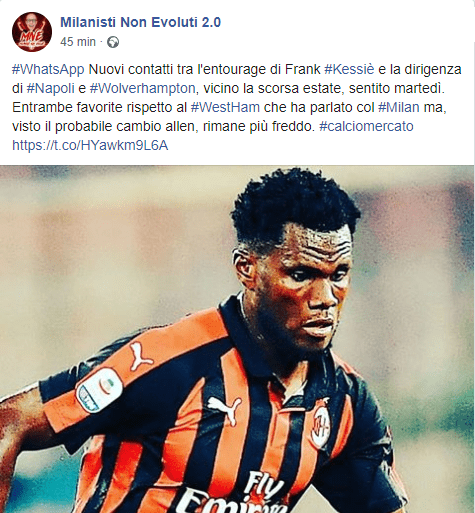Browse the #calciomercato hashtag

coord(366,127)
